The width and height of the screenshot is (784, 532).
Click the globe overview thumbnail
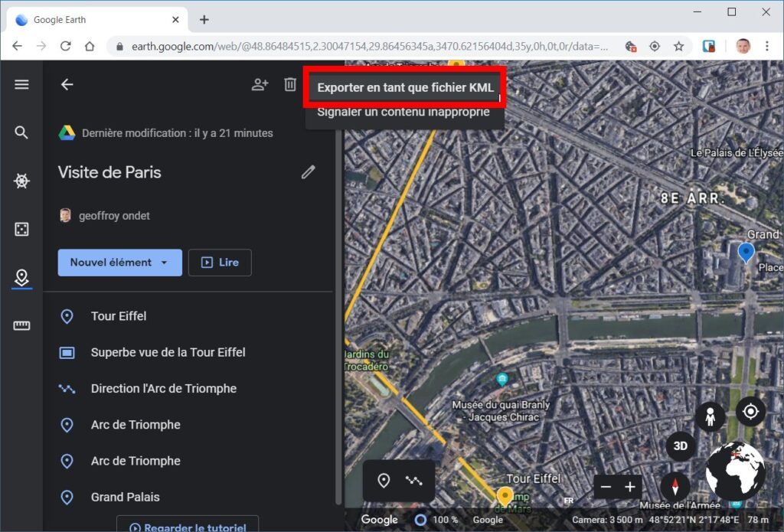click(735, 470)
